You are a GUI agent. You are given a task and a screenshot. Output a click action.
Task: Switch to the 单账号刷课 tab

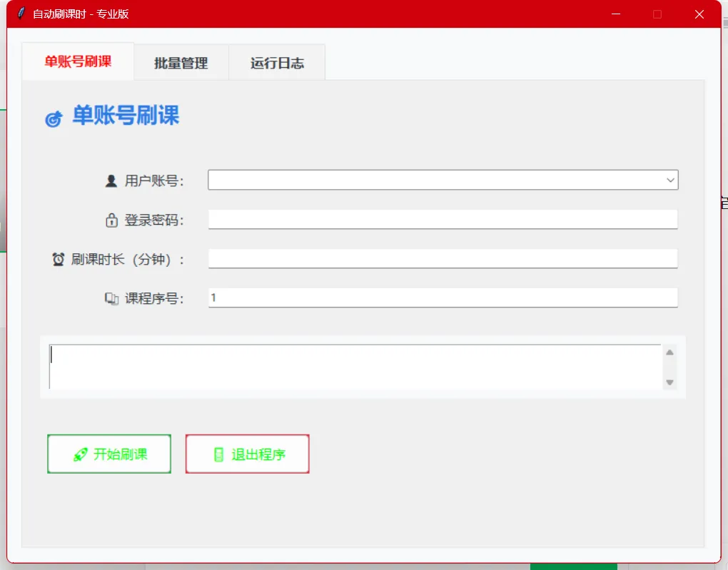(x=78, y=62)
